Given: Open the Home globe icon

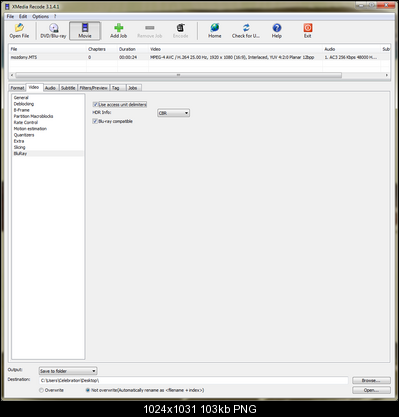Looking at the screenshot, I should [x=215, y=28].
